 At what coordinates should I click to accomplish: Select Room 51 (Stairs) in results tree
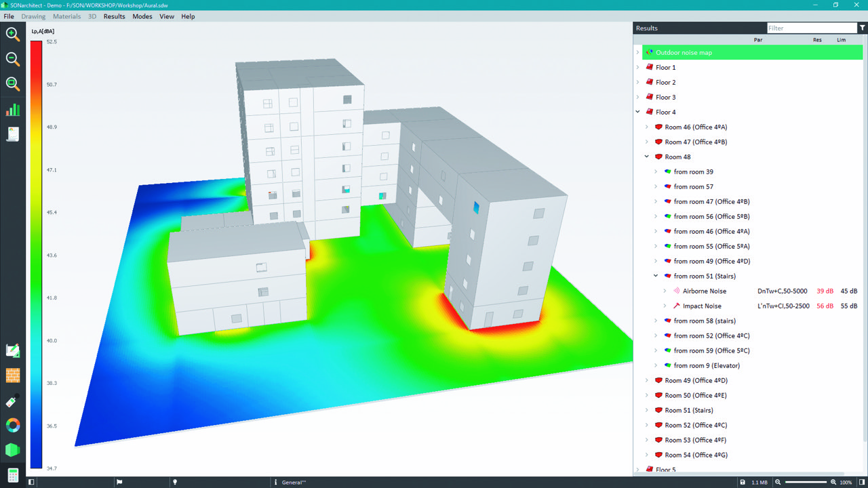pyautogui.click(x=688, y=411)
